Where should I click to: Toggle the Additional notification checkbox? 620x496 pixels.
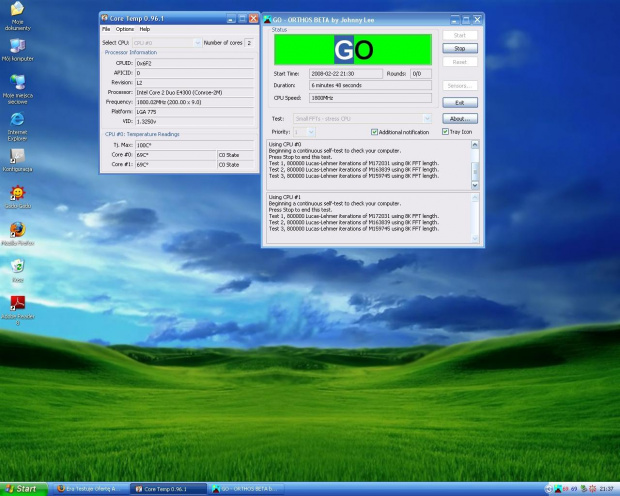coord(374,132)
